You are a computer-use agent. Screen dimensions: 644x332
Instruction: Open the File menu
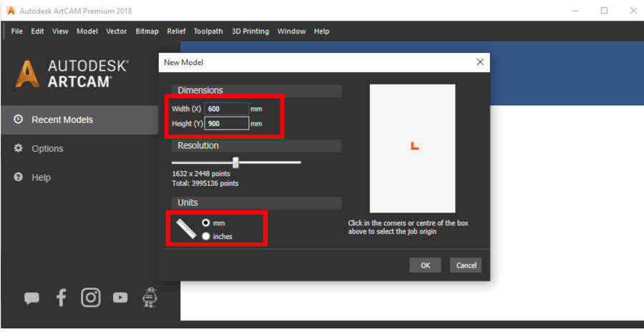pos(17,31)
